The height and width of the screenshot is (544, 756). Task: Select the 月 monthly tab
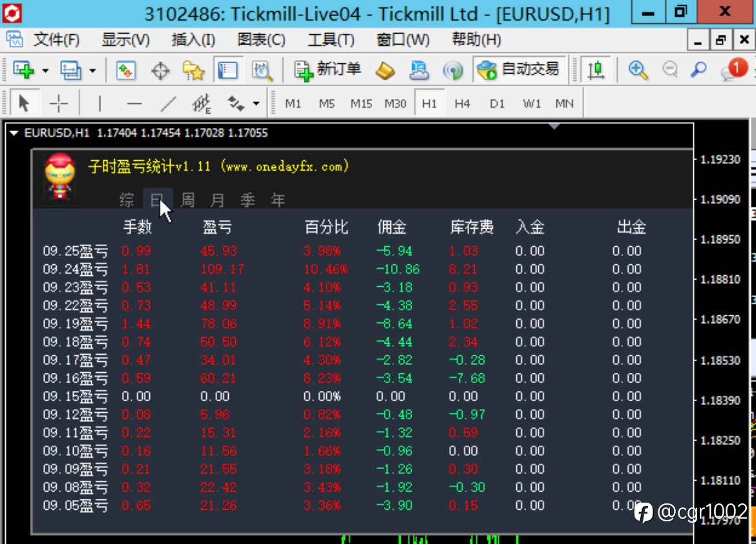pos(218,200)
